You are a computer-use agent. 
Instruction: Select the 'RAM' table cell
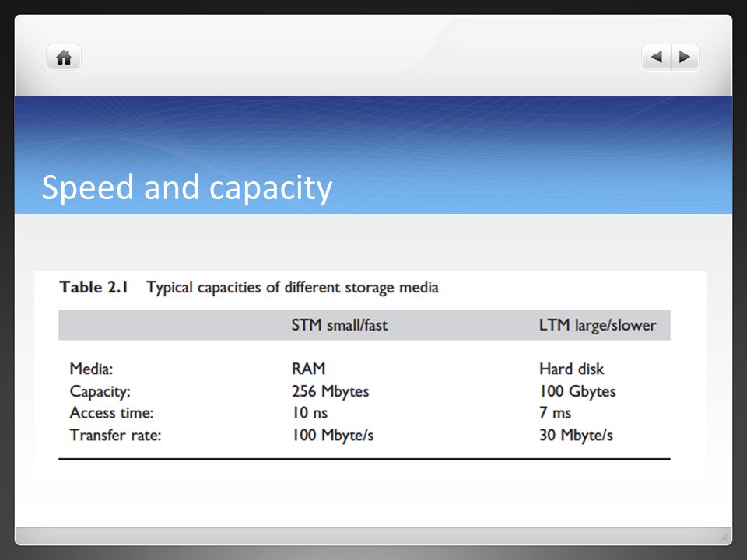pyautogui.click(x=308, y=369)
